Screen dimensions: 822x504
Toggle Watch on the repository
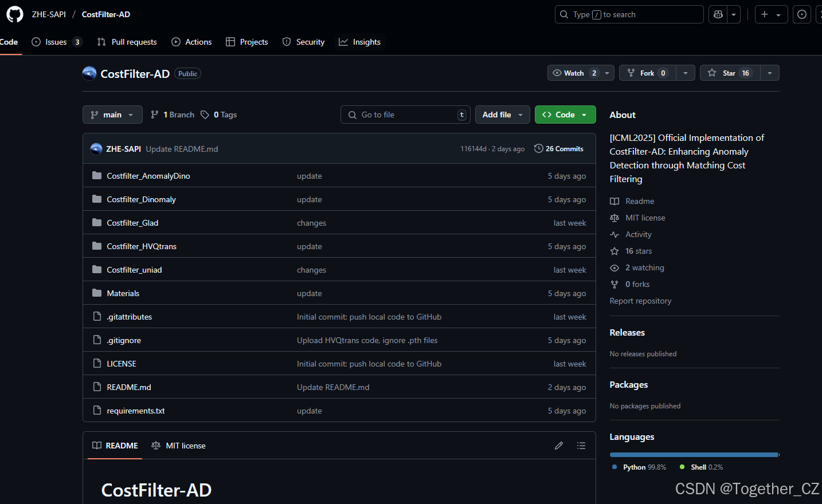[x=573, y=73]
